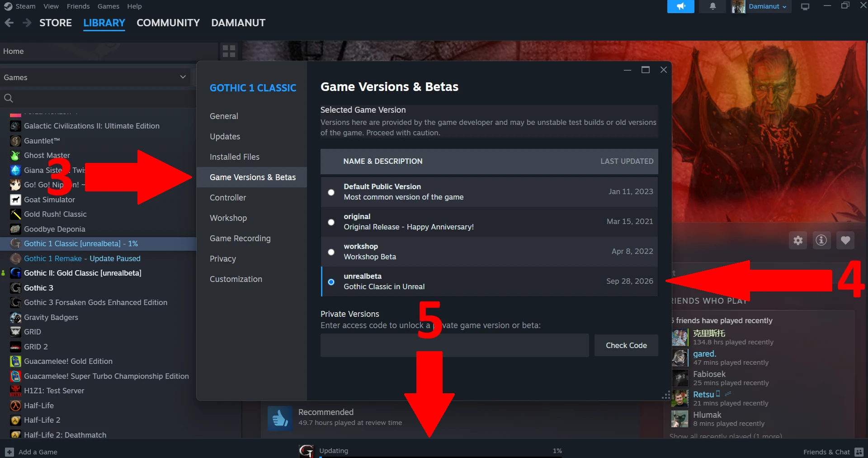Image resolution: width=868 pixels, height=458 pixels.
Task: Select the original version radio button
Action: point(331,222)
